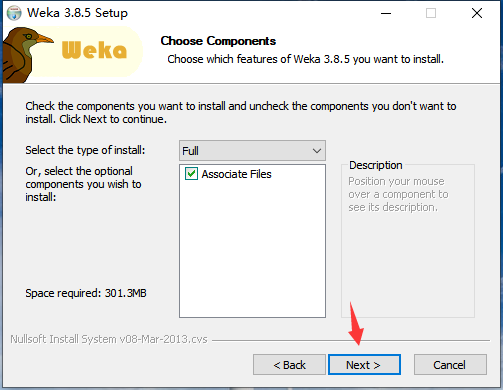Click the Nullsoft Install System version text

(x=109, y=339)
